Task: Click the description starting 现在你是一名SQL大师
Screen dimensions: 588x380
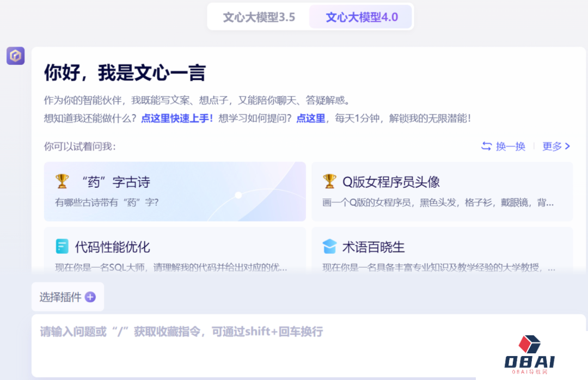Action: point(171,267)
